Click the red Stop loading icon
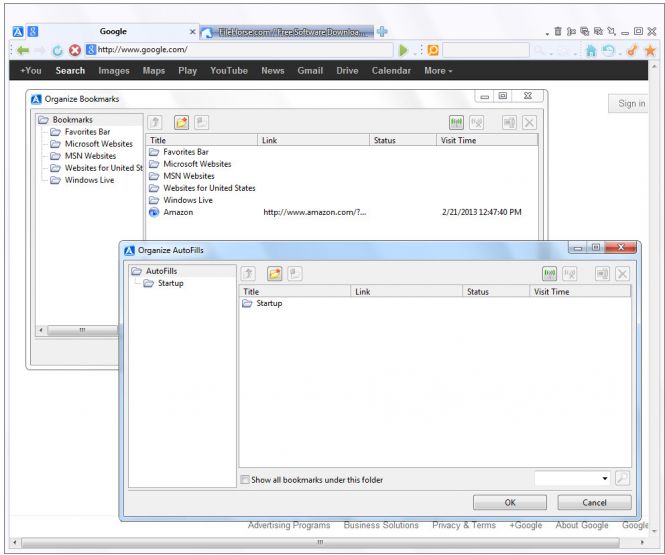 coord(75,50)
